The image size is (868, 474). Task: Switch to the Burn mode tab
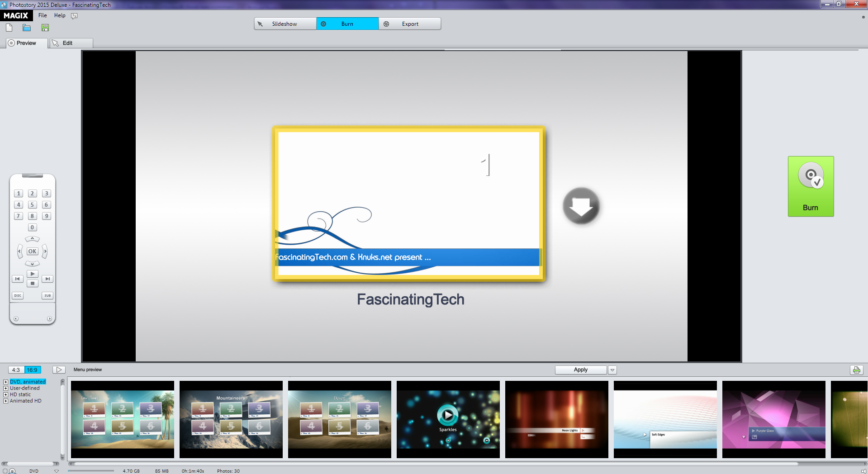[347, 24]
